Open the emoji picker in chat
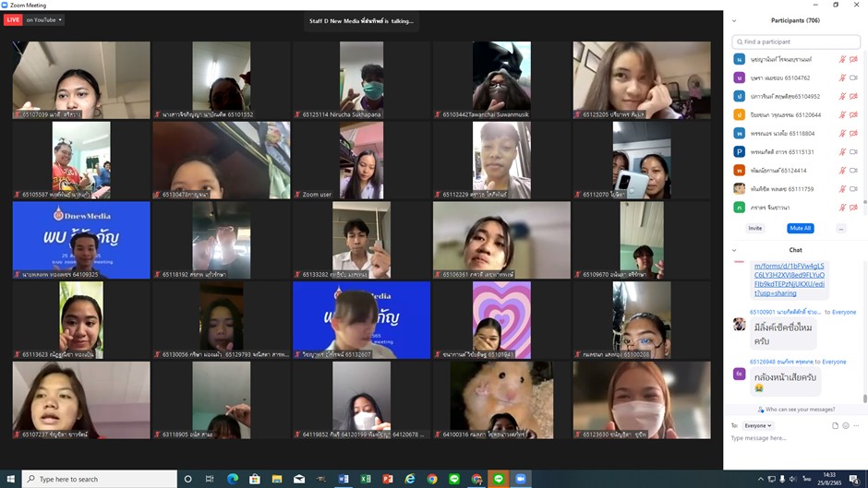This screenshot has height=488, width=868. click(845, 425)
